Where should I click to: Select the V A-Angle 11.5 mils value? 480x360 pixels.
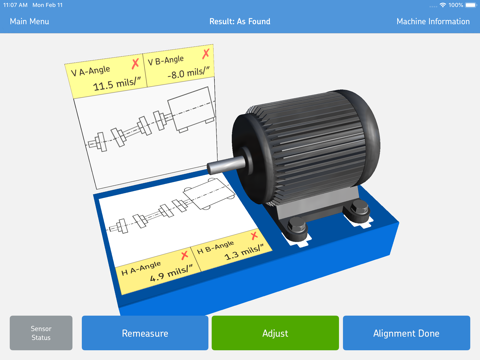(x=117, y=83)
